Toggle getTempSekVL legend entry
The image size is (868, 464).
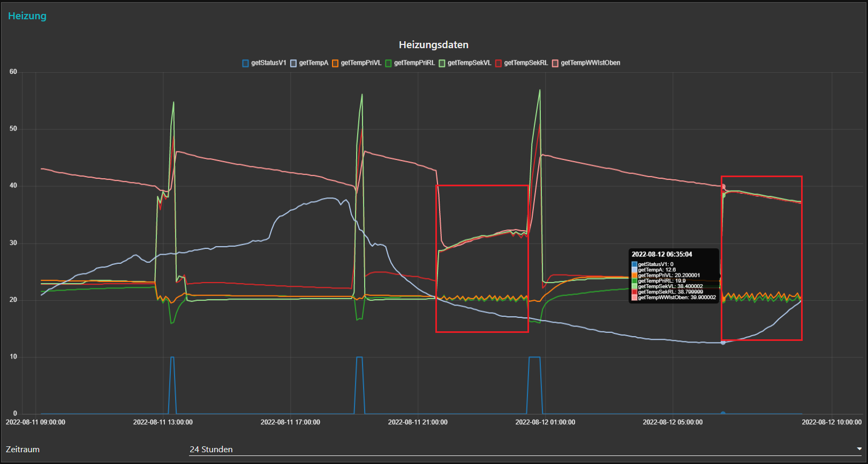tap(469, 63)
